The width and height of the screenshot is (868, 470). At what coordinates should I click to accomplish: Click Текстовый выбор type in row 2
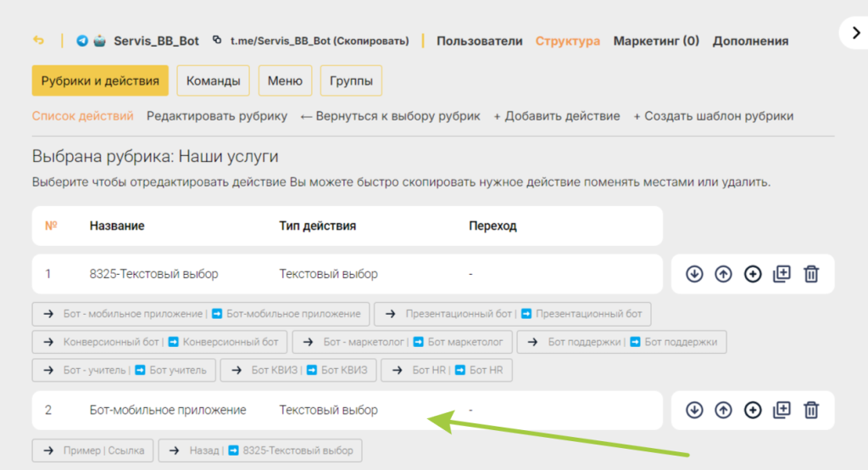pos(328,410)
